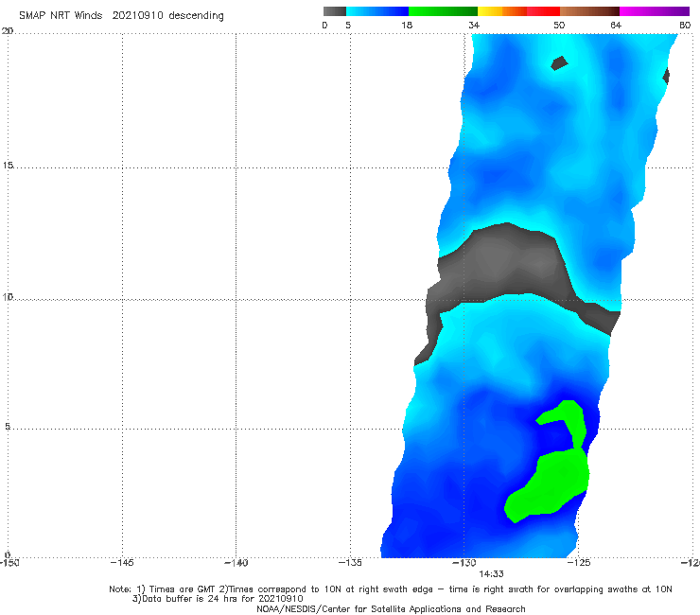
Task: Click the latitude axis label '5'
Action: (x=8, y=427)
